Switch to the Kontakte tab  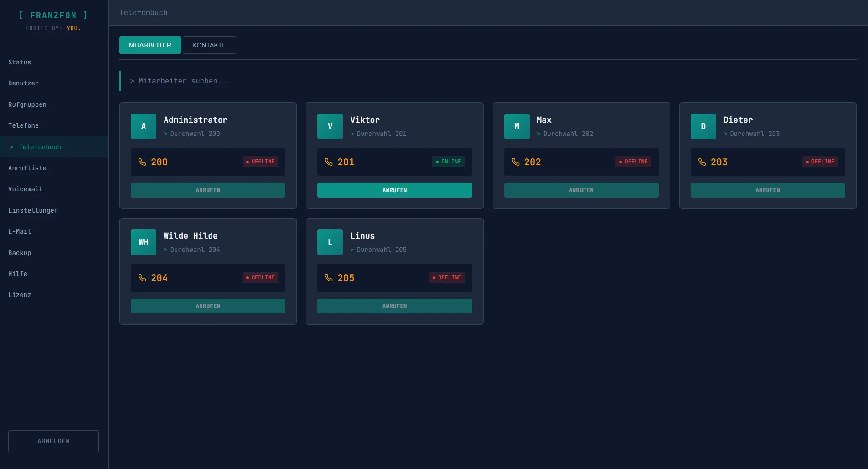[x=209, y=45]
